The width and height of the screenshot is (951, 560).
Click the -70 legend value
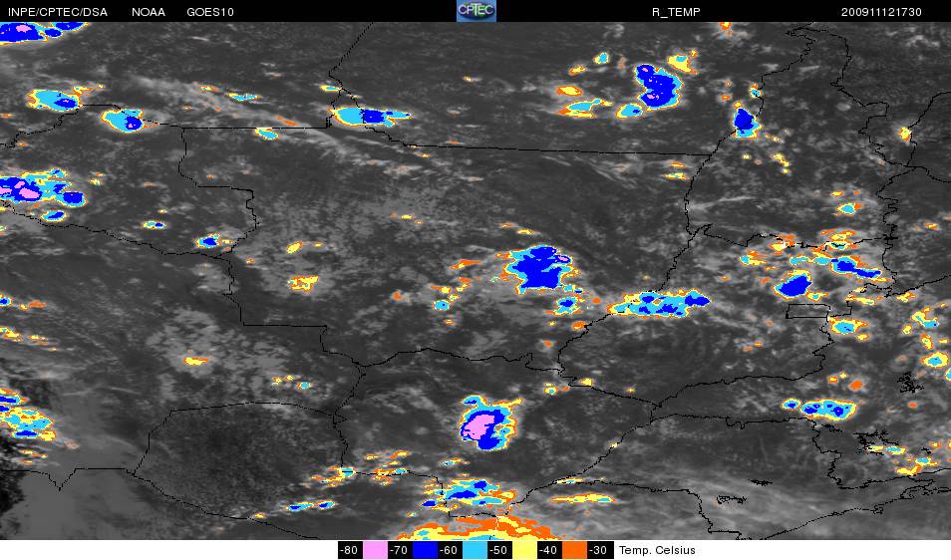(x=401, y=550)
